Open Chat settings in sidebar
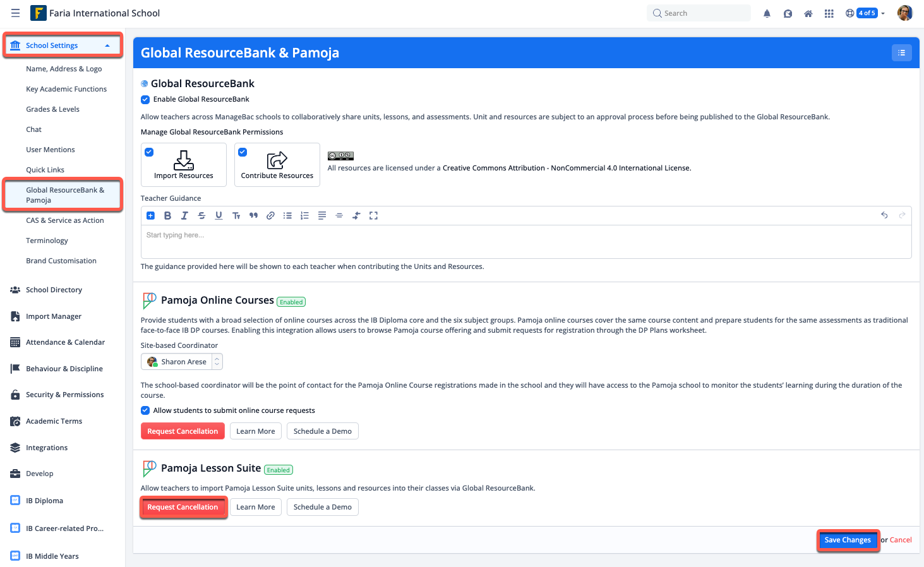Image resolution: width=924 pixels, height=567 pixels. click(33, 129)
